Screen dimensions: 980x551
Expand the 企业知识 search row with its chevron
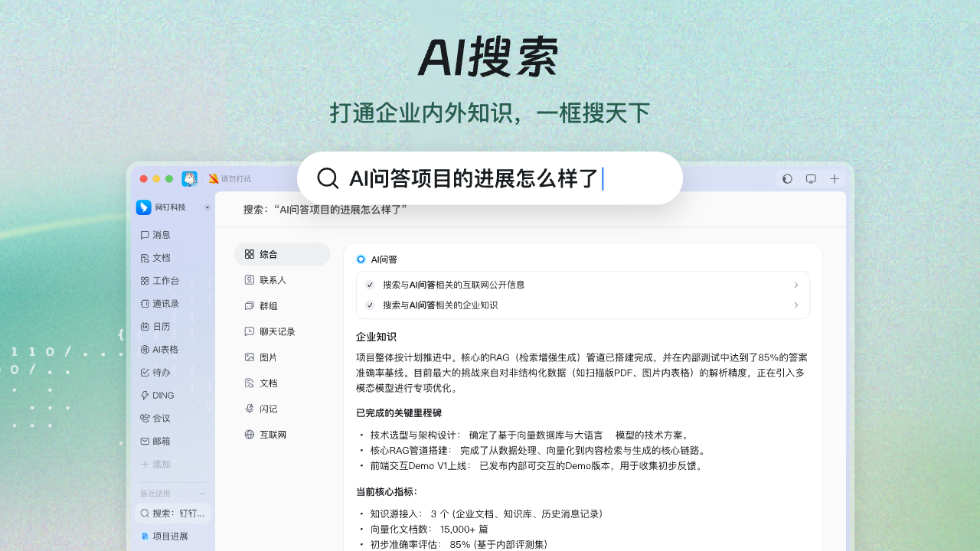pyautogui.click(x=796, y=305)
